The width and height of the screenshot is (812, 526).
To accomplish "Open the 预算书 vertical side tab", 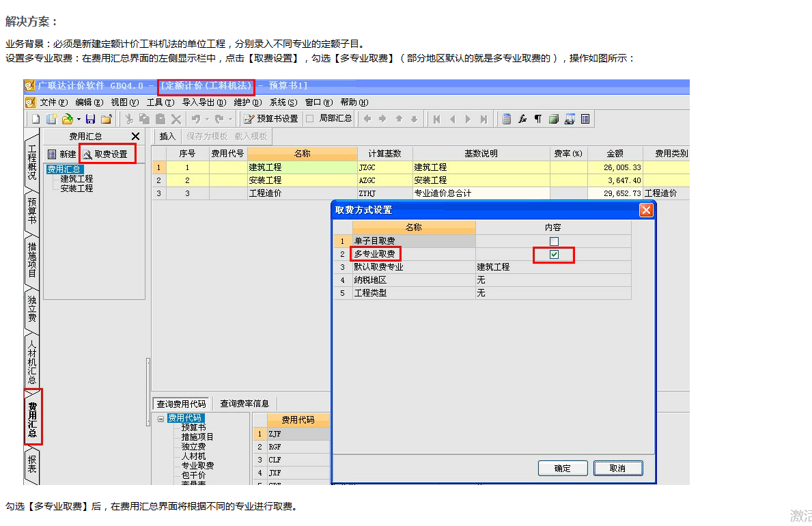I will (x=31, y=210).
